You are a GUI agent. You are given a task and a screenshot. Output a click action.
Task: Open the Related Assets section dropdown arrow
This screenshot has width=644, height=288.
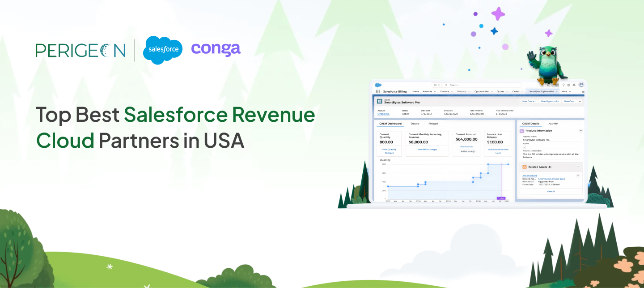[x=578, y=166]
